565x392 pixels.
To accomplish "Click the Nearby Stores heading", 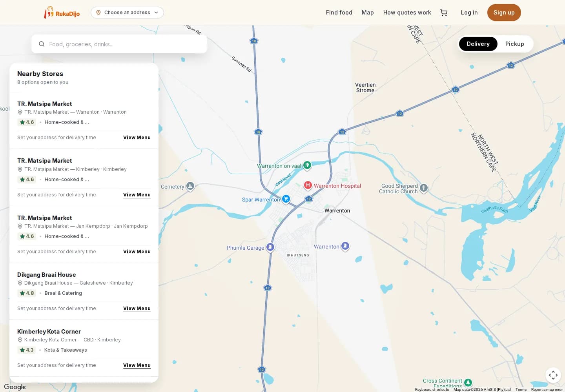I will (40, 74).
